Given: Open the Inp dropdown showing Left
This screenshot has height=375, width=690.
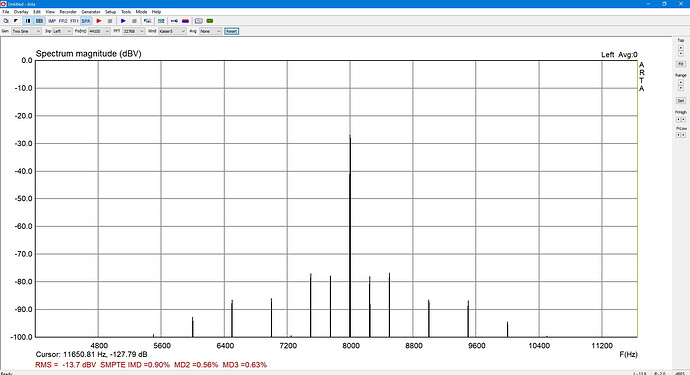Looking at the screenshot, I should point(62,31).
